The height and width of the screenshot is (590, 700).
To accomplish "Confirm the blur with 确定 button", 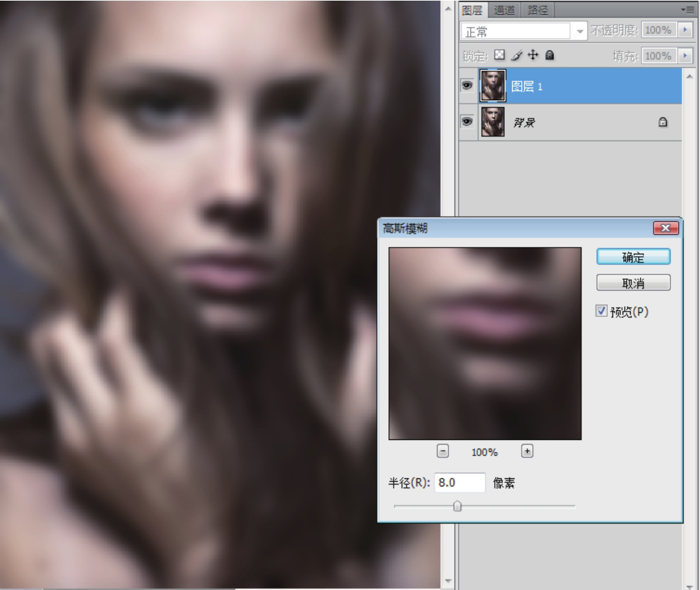I will click(633, 257).
